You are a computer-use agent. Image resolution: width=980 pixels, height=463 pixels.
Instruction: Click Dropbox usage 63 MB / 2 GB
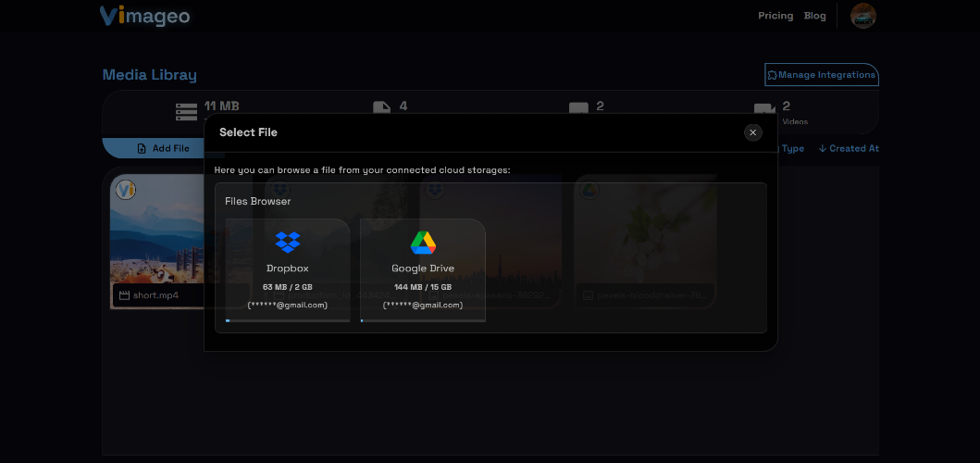288,287
